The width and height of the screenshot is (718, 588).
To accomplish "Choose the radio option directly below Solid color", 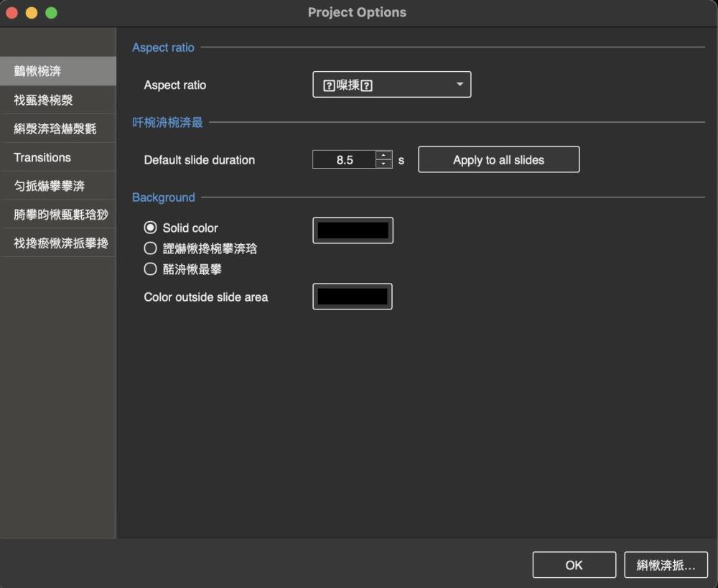I will [x=150, y=248].
